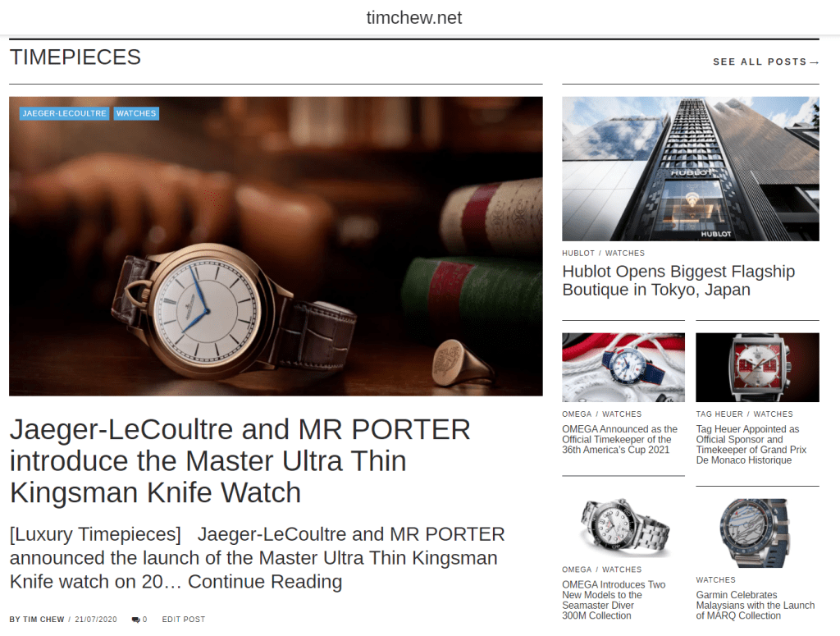The width and height of the screenshot is (840, 636).
Task: Click the HUBLOT category label
Action: click(x=578, y=253)
